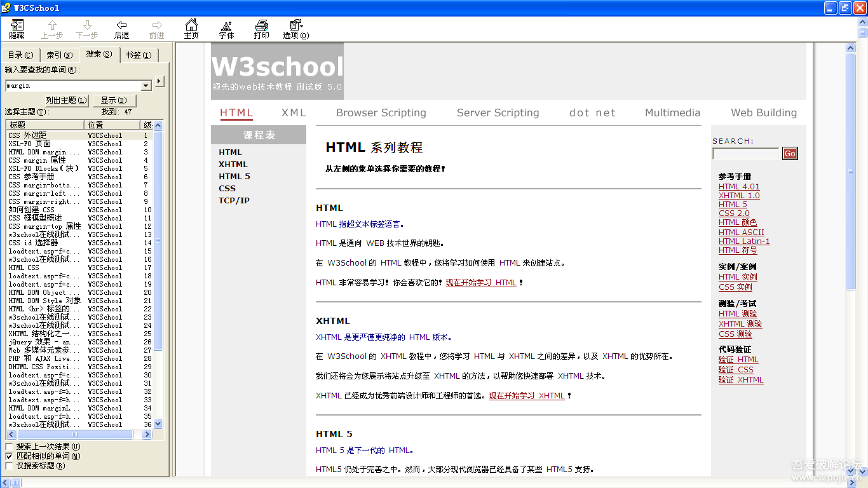The height and width of the screenshot is (488, 868).
Task: Select the CSS 框模型概述 result
Action: (79, 218)
